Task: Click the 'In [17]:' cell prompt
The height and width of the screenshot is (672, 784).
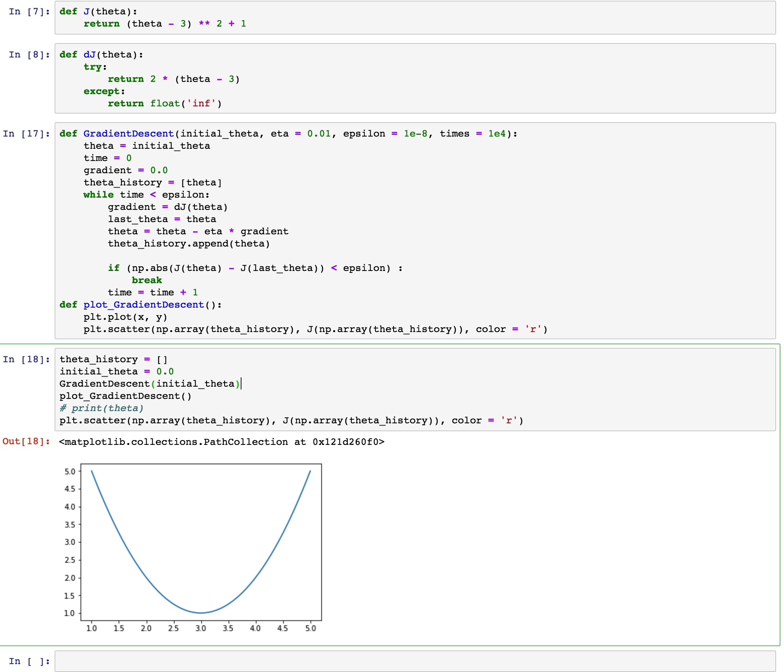Action: (x=27, y=134)
